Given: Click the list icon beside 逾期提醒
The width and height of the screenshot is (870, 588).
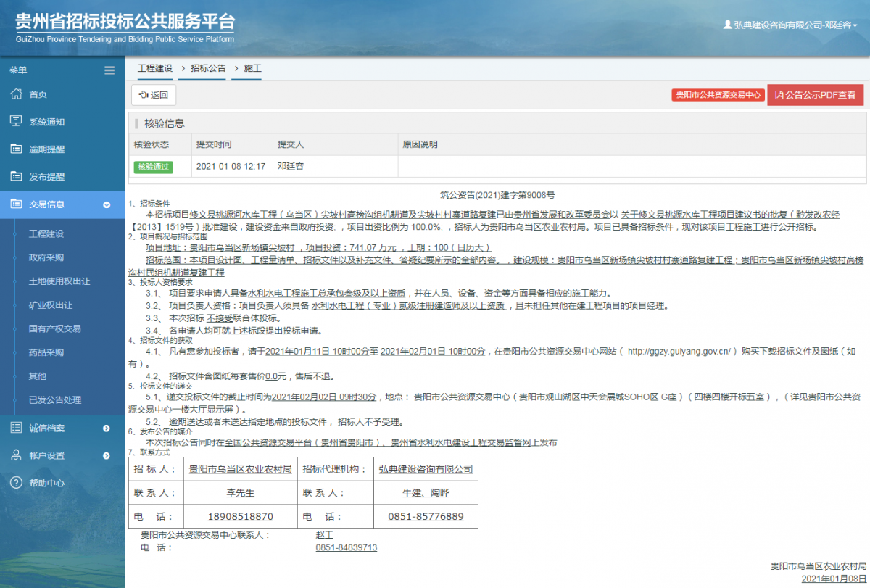Looking at the screenshot, I should (16, 149).
